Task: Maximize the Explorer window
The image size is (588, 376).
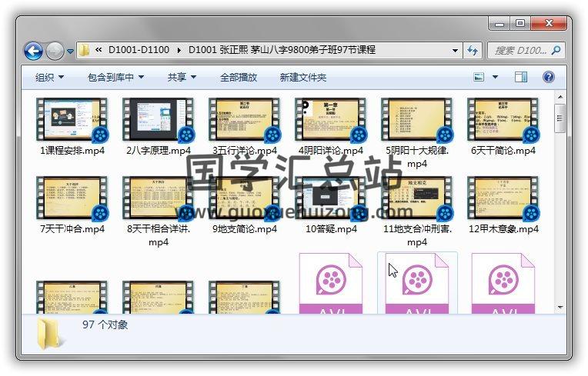Action: click(520, 24)
